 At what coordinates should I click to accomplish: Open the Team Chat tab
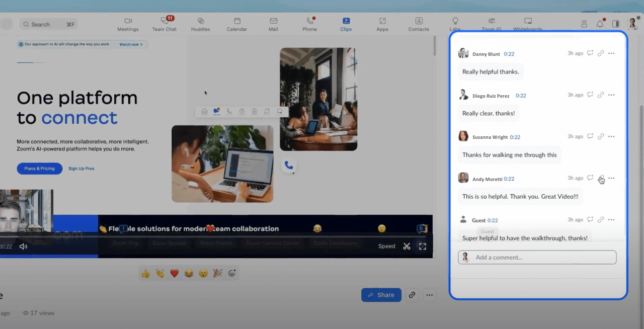pos(165,24)
